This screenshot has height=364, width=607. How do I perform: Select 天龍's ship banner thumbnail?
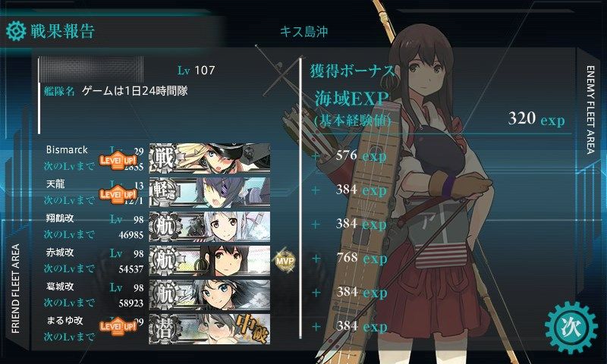210,193
